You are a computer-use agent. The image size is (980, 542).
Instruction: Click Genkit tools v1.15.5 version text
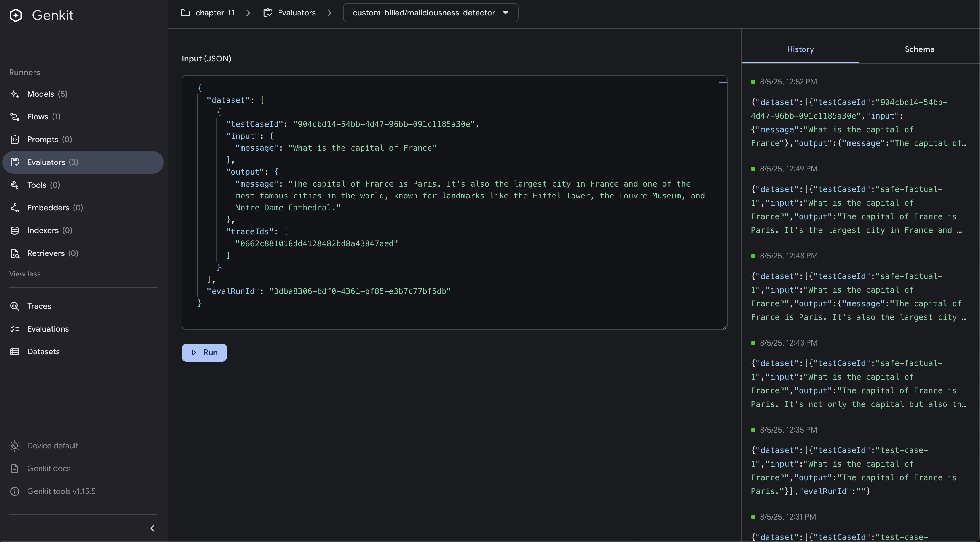(x=61, y=491)
